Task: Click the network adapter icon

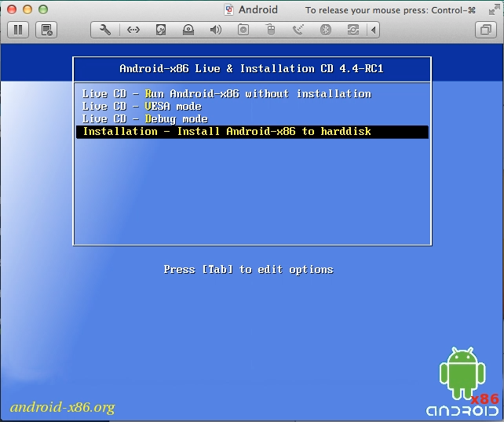Action: (x=133, y=30)
